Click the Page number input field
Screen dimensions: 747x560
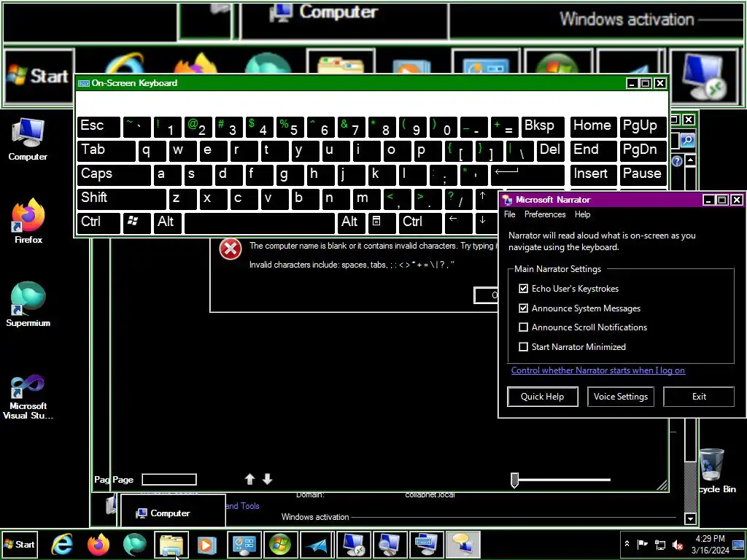point(169,479)
